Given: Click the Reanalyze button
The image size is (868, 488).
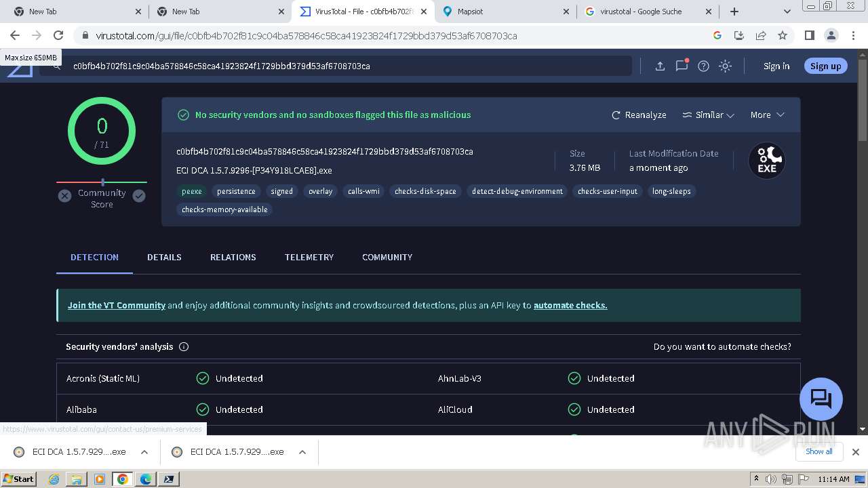Looking at the screenshot, I should click(x=639, y=115).
